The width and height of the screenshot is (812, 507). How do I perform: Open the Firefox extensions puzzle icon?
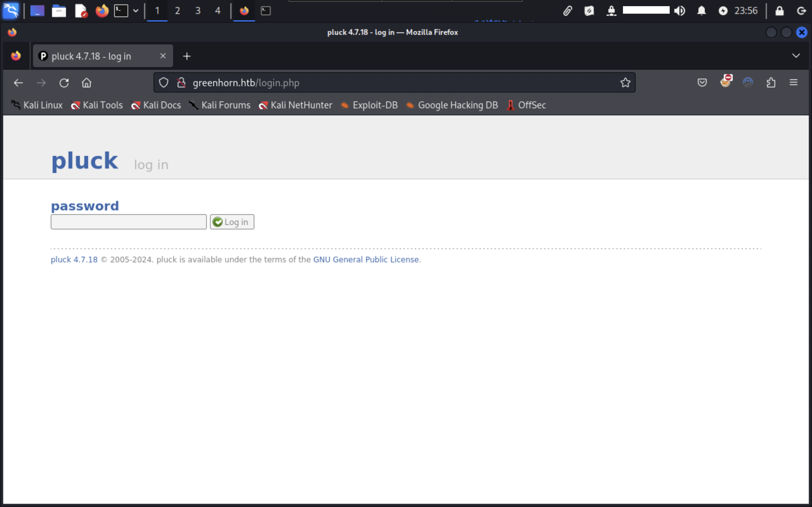click(771, 83)
